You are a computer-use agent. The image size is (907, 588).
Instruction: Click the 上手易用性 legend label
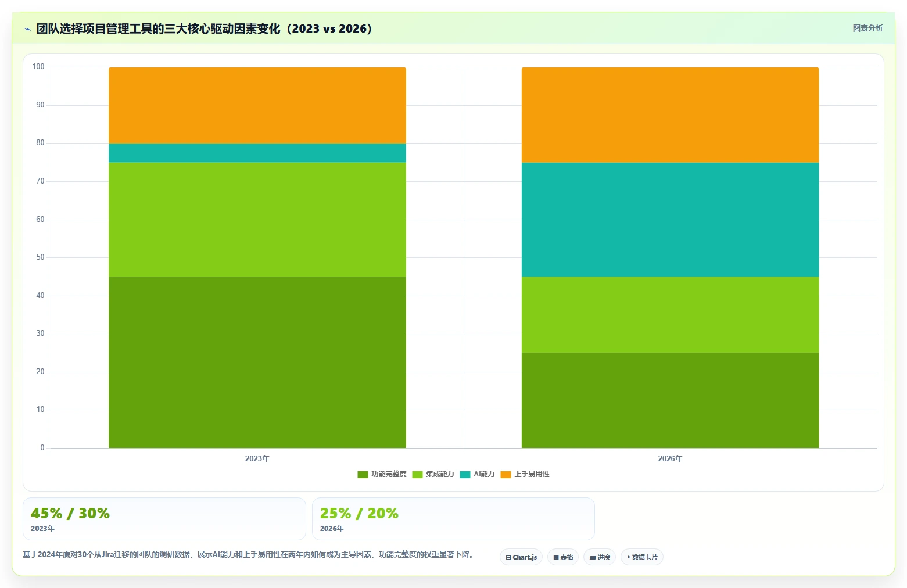tap(532, 474)
